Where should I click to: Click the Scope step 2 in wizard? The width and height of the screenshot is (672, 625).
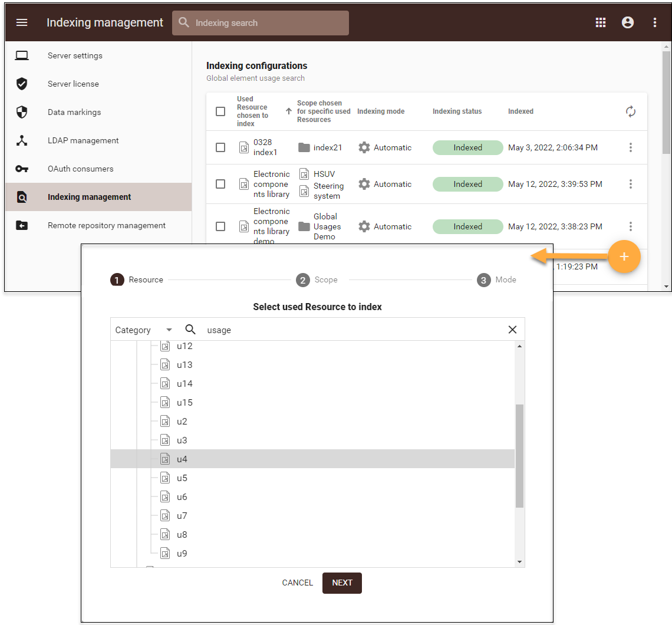[x=317, y=280]
